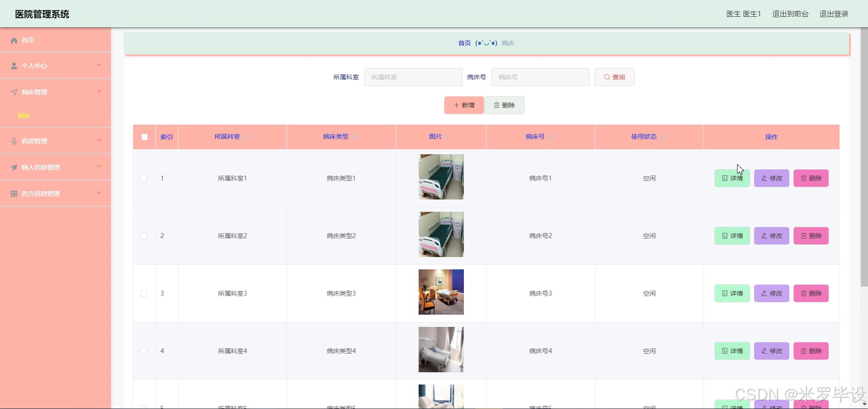Check the checkbox for row 所属科室2
Image resolution: width=868 pixels, height=409 pixels.
(144, 236)
